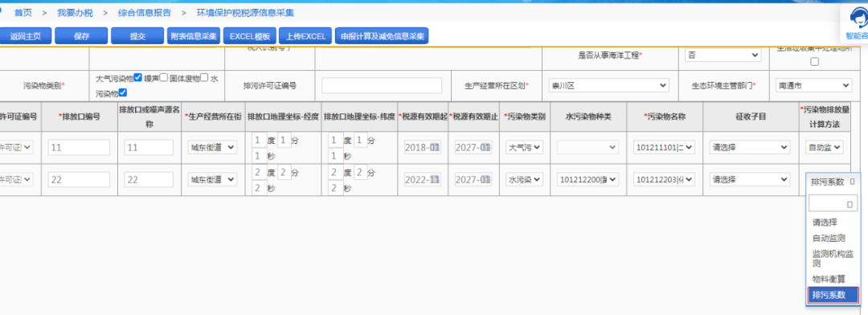Click the search box in the dropdown list
This screenshot has height=315, width=868.
[833, 204]
